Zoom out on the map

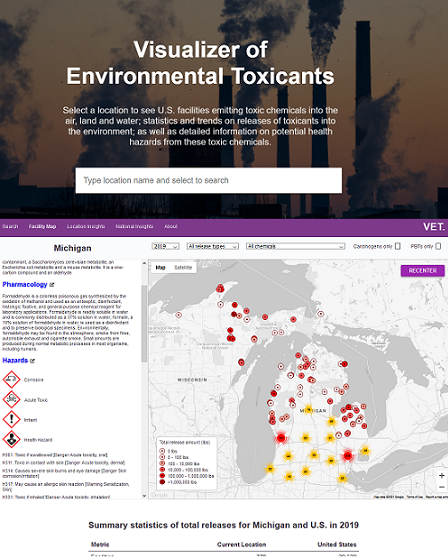[x=441, y=487]
